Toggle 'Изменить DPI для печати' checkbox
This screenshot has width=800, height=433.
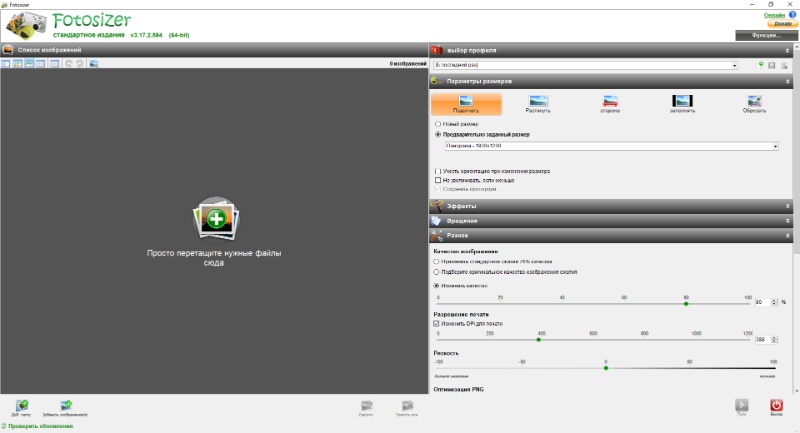tap(436, 323)
